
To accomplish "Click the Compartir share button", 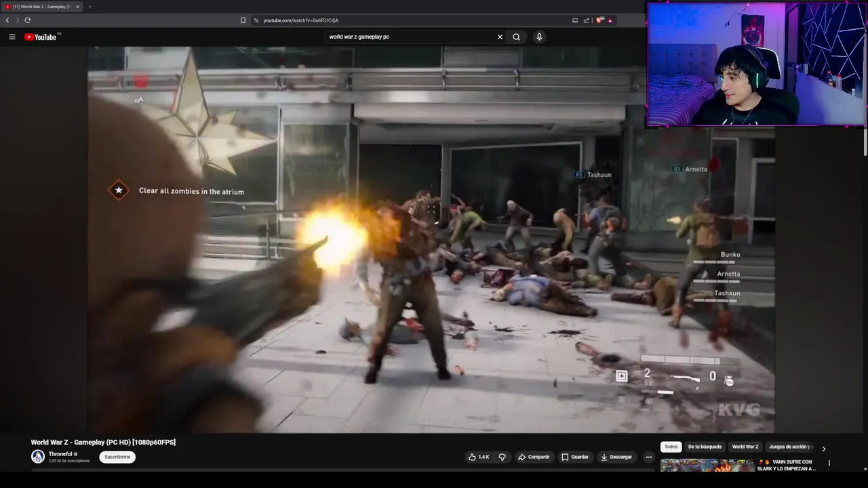I will pyautogui.click(x=534, y=457).
